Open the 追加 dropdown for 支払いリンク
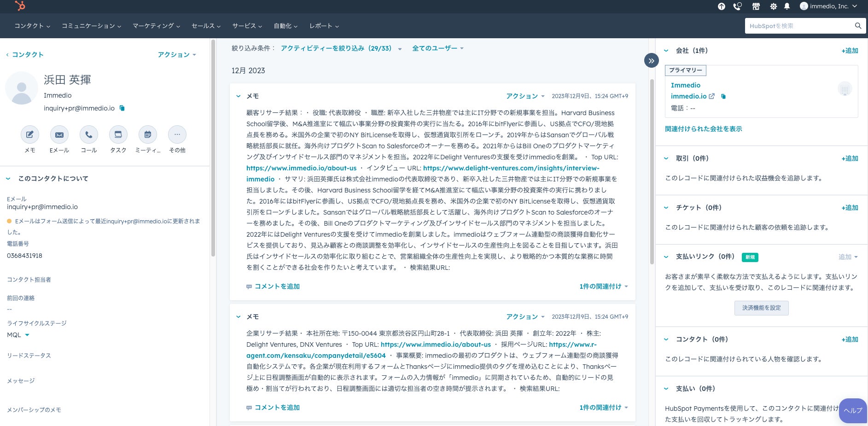The height and width of the screenshot is (426, 868). coord(848,257)
